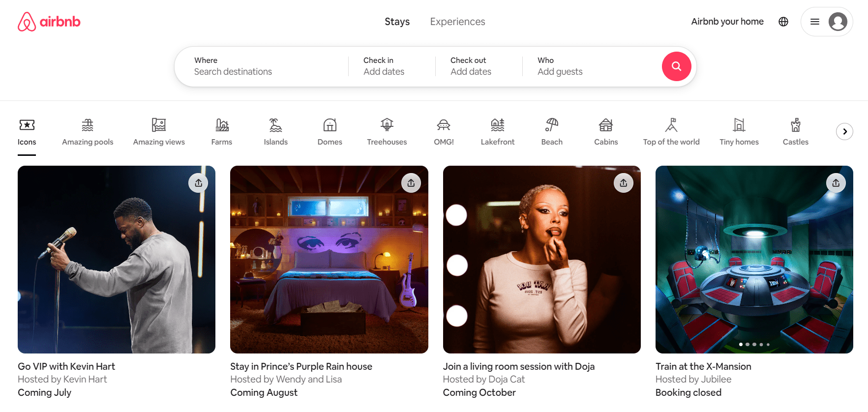Image resolution: width=868 pixels, height=412 pixels.
Task: Click the X-Mansion image carousel dots
Action: (x=754, y=344)
